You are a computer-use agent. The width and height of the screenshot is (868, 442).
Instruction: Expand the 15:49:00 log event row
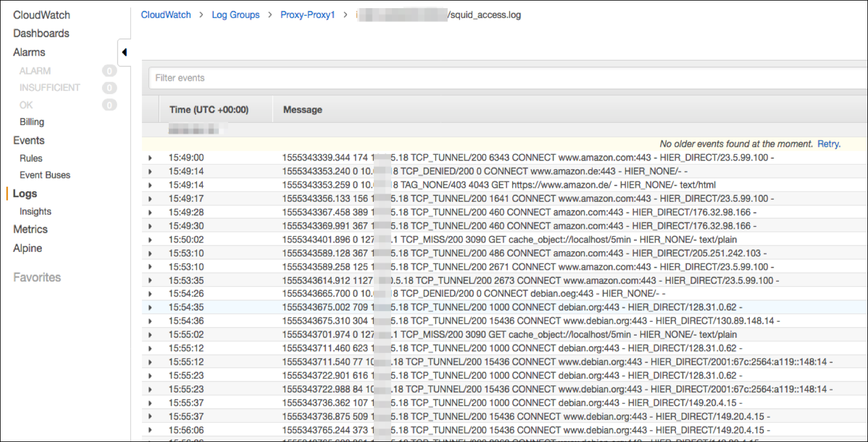coord(150,157)
